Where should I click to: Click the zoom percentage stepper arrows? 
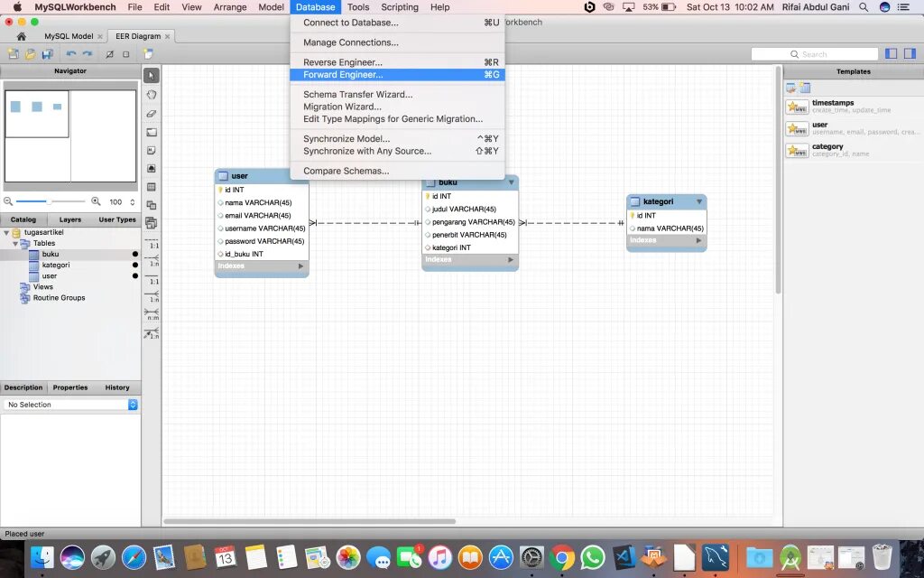(133, 201)
